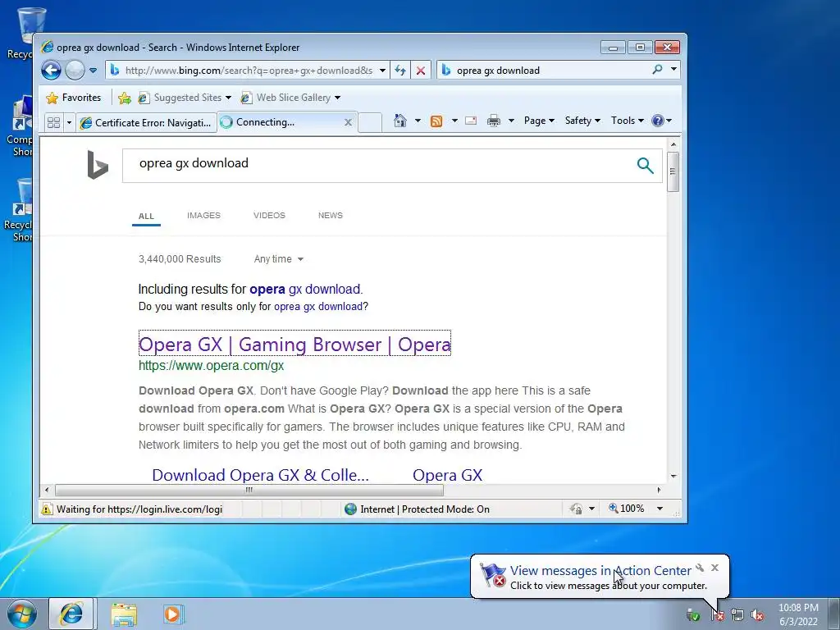Click the vertical scrollbar thumb
This screenshot has width=840, height=630.
tap(673, 171)
